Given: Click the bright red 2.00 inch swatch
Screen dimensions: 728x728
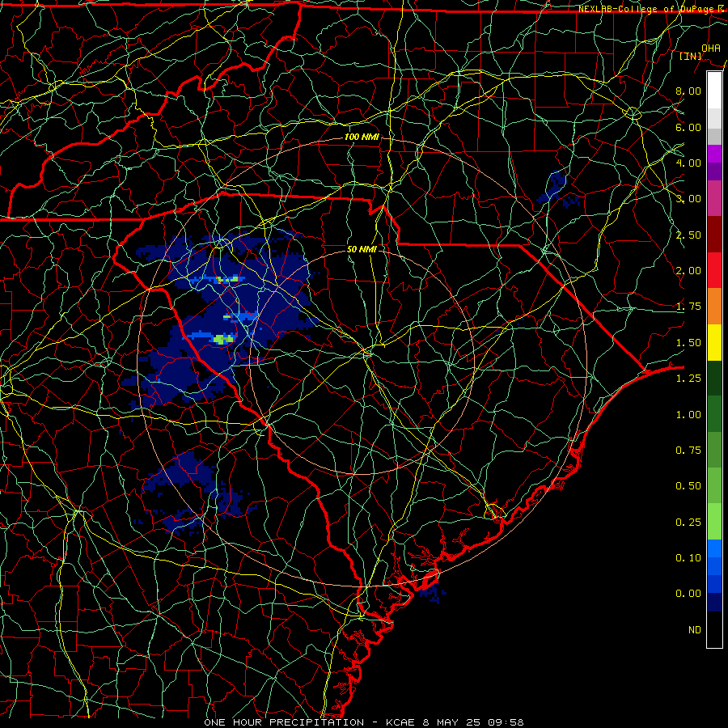Looking at the screenshot, I should tap(714, 270).
